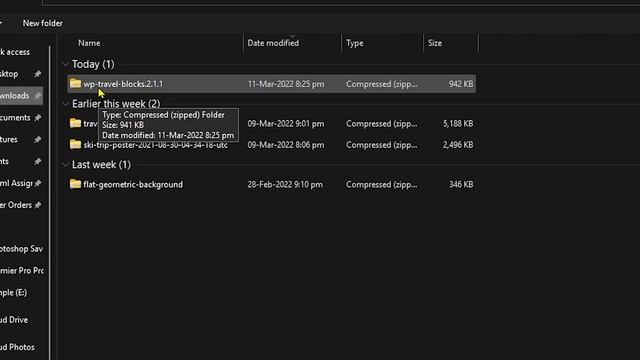Click the pin icon beside Downloads
Image resolution: width=640 pixels, height=360 pixels.
38,96
